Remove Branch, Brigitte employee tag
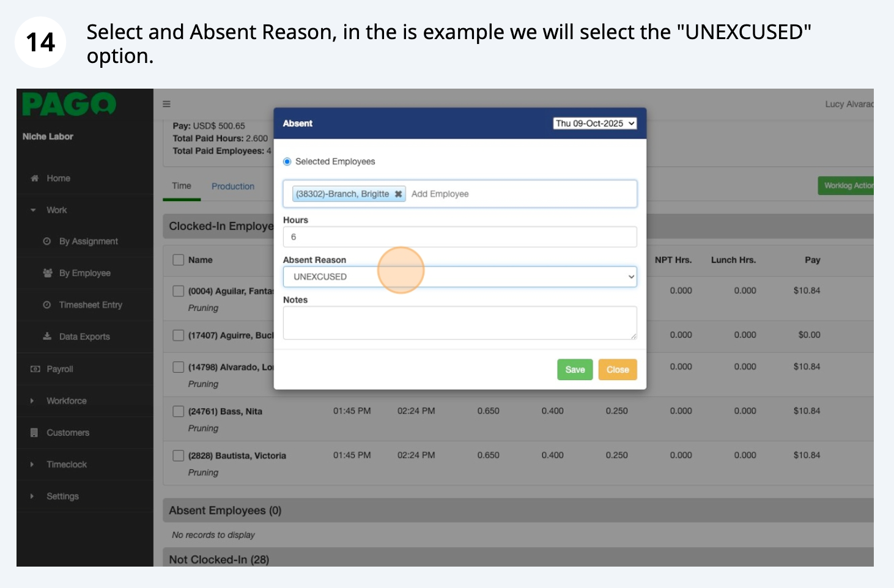Screen dimensions: 894x588 (x=398, y=194)
